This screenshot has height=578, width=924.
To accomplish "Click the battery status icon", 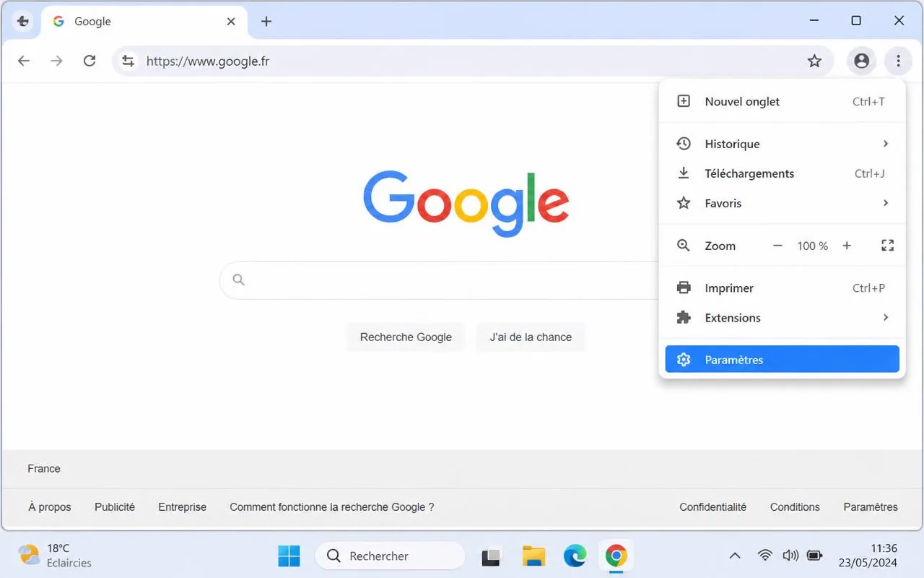I will click(815, 556).
